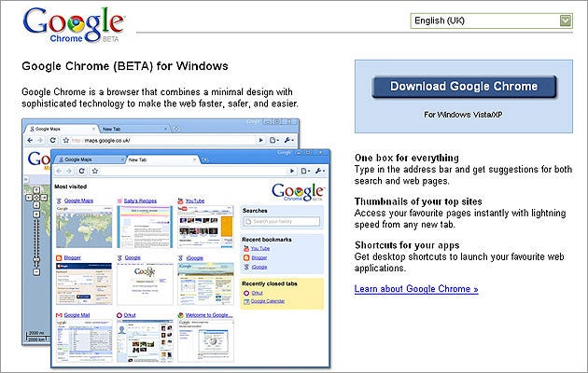Open YouTube link under Most visited
This screenshot has height=373, width=588.
(x=195, y=200)
